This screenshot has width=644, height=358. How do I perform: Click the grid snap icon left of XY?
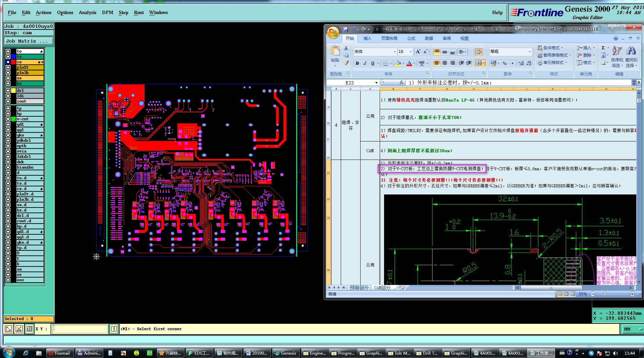pyautogui.click(x=30, y=329)
